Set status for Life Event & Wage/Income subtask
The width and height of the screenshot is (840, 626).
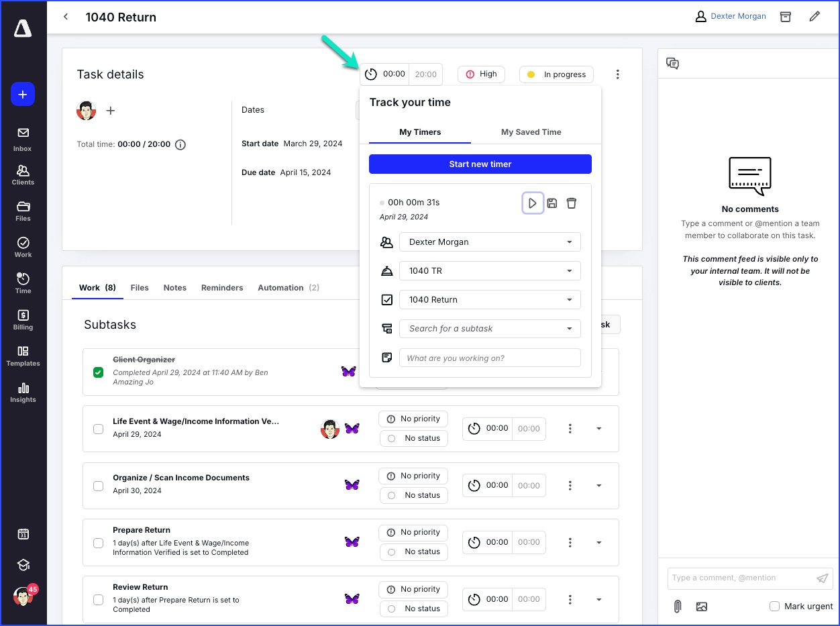tap(414, 438)
